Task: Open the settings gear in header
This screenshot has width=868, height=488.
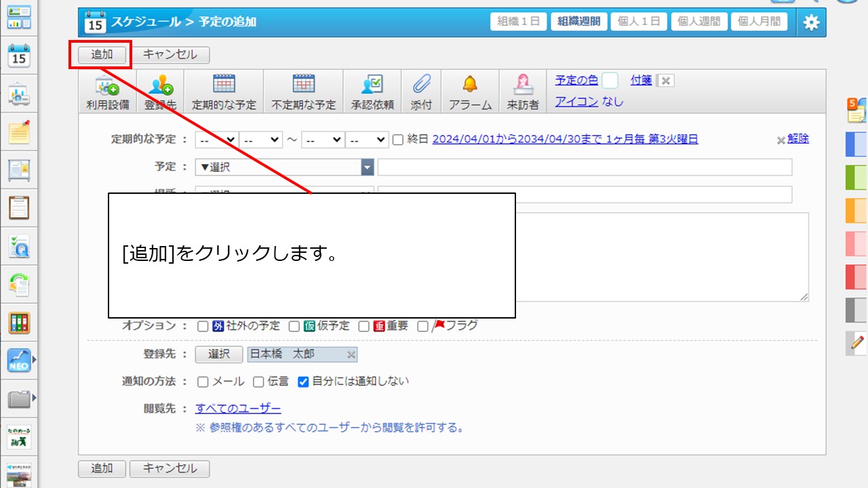Action: (811, 22)
